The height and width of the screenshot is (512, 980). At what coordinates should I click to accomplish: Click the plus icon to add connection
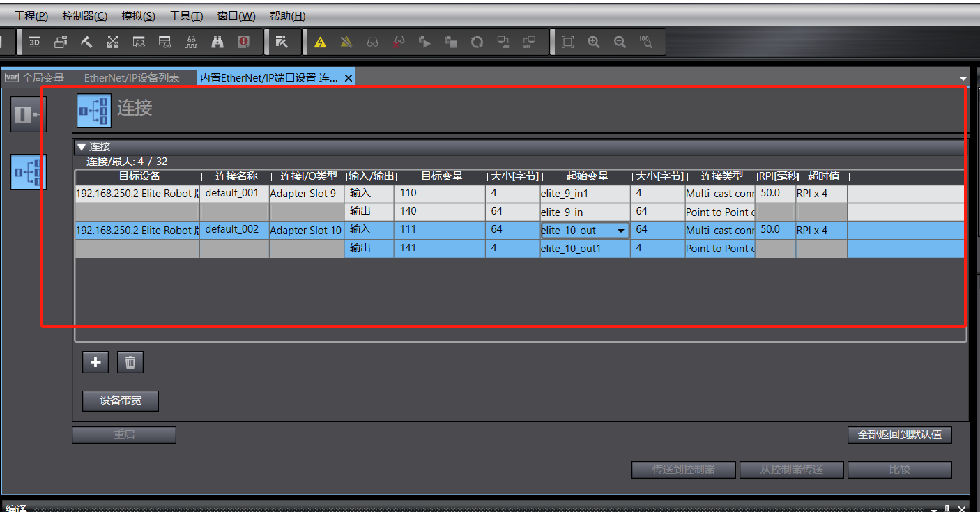[95, 362]
